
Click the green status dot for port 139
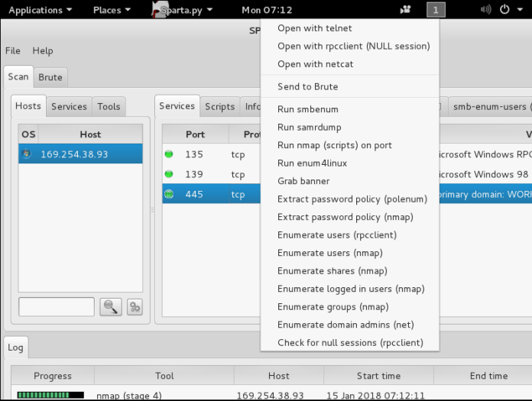[x=169, y=174]
